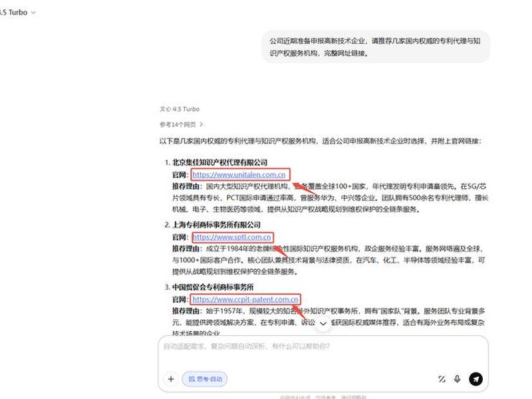
Task: Expand the 参考14个网页 references list
Action: 181,124
